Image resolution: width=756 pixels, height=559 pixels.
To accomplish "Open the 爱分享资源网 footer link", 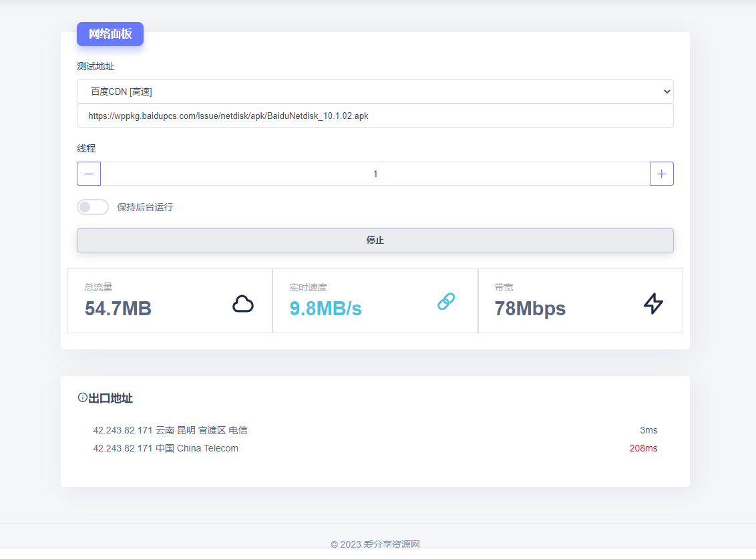I will point(391,544).
